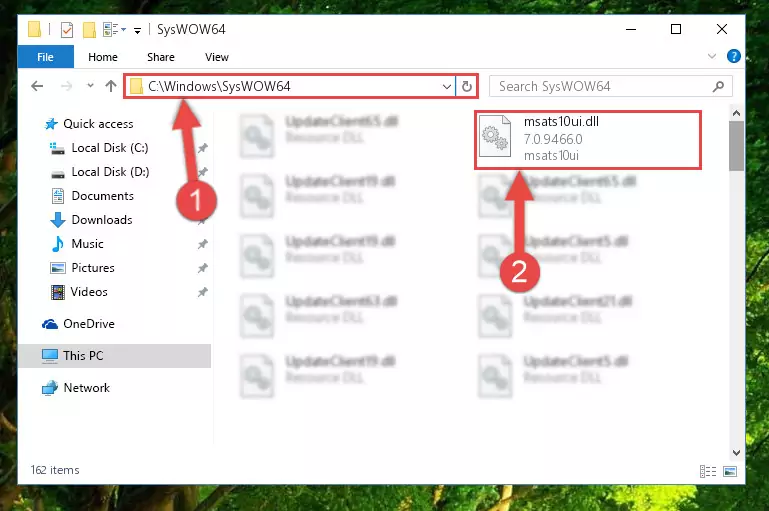
Task: Open Local Disk (C:) in sidebar
Action: (110, 148)
